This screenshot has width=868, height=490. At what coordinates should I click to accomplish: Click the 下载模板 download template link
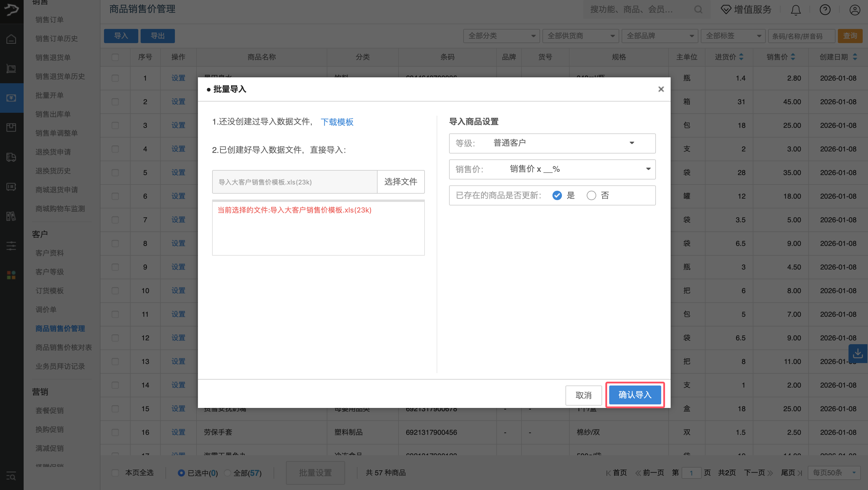(x=337, y=122)
